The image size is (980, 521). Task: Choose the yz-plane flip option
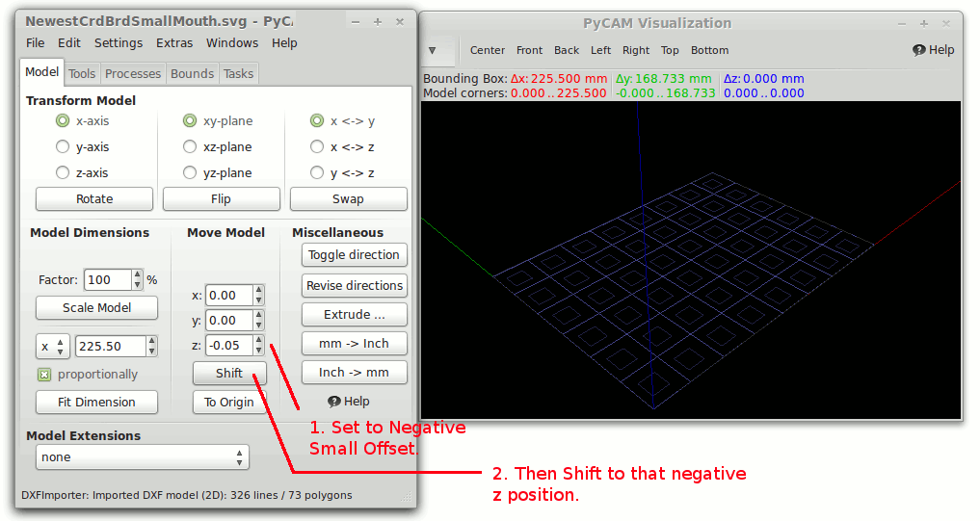click(x=190, y=172)
